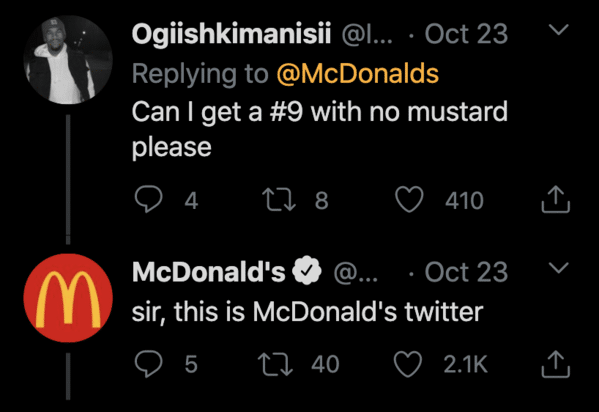Open tweet text 'Can I get a #9'

[217, 112]
